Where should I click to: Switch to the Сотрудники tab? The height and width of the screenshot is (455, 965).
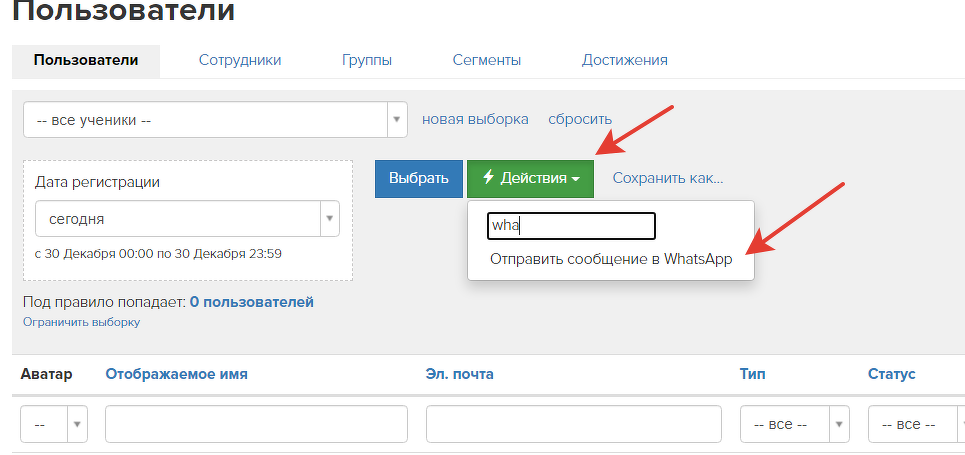point(240,60)
